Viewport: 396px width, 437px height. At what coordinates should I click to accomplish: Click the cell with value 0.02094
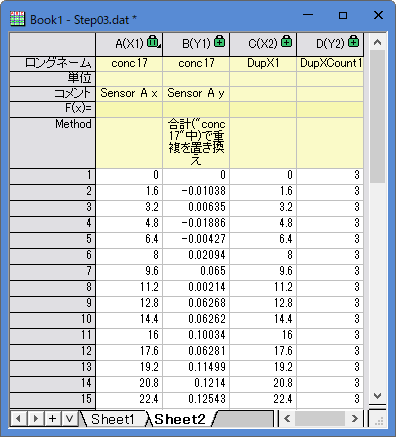point(196,255)
